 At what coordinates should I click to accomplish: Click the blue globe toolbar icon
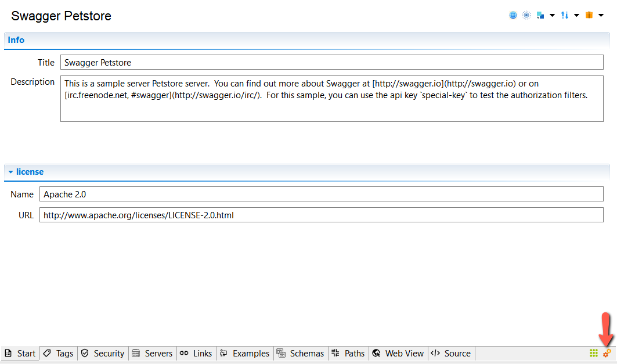pyautogui.click(x=513, y=15)
